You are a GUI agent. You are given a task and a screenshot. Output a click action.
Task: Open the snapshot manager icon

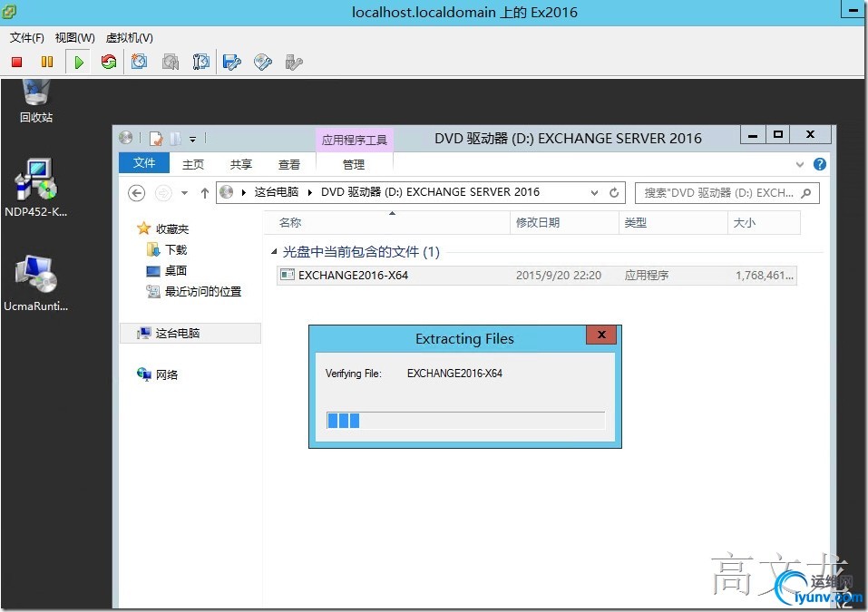pyautogui.click(x=201, y=62)
